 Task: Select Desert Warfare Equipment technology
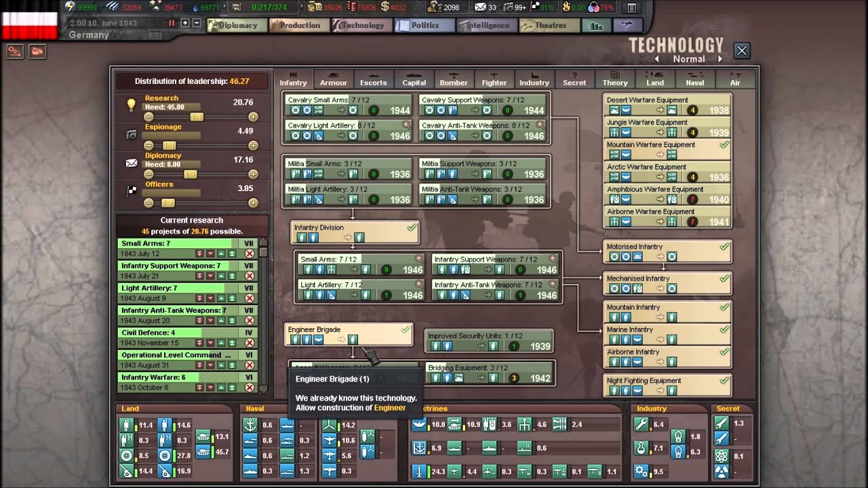[668, 105]
